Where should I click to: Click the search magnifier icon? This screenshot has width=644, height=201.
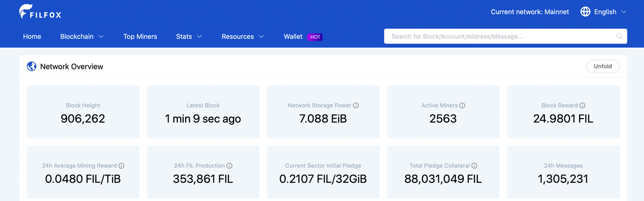click(x=619, y=36)
